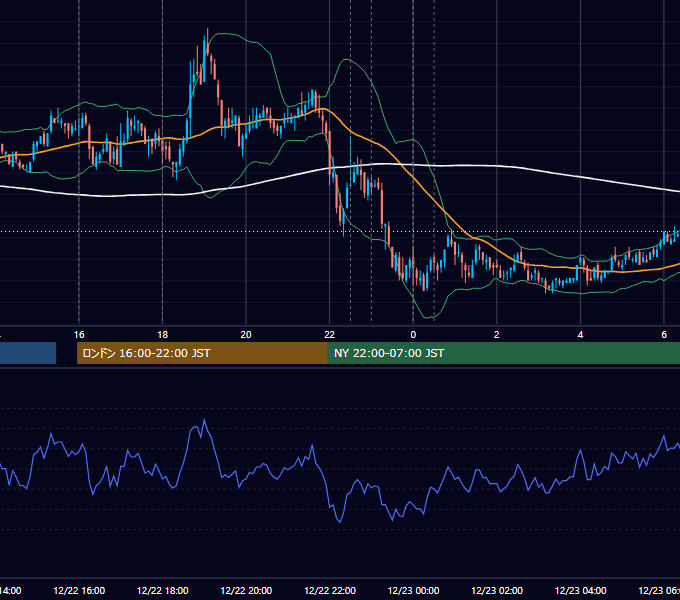Screen dimensions: 680x600
Task: Click the 20 hour label on the chart axis
Action: [246, 335]
